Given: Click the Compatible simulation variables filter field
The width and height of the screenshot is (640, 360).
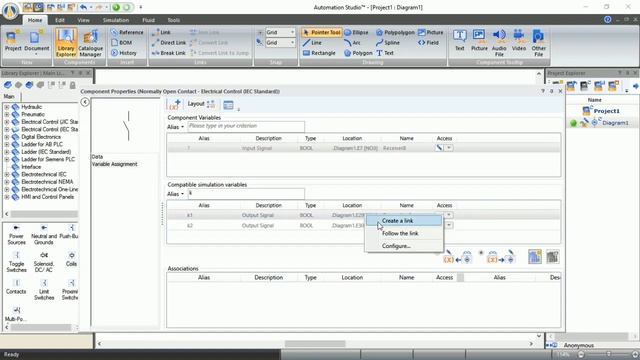Looking at the screenshot, I should click(246, 193).
